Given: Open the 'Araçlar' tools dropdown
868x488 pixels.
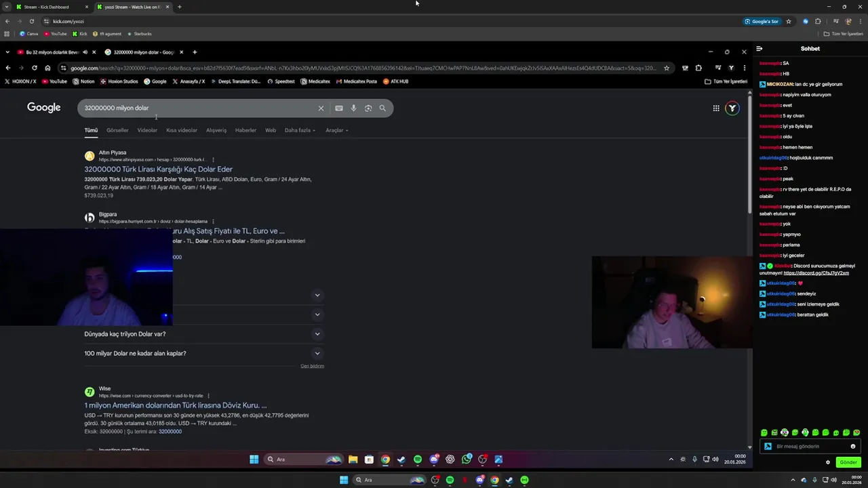Looking at the screenshot, I should point(337,130).
